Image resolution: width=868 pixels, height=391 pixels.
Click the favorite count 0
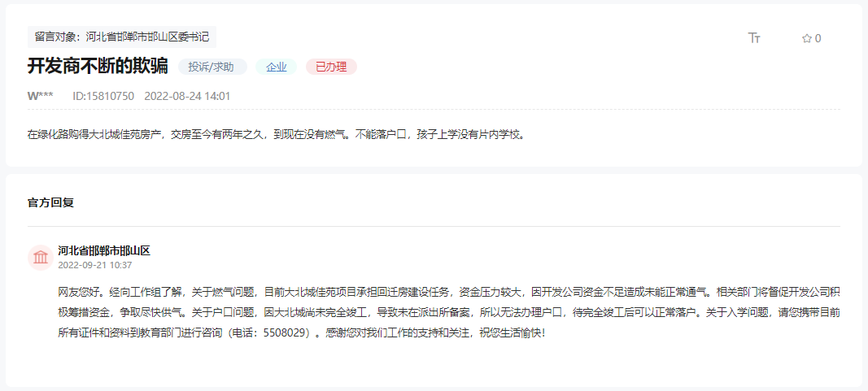click(818, 39)
